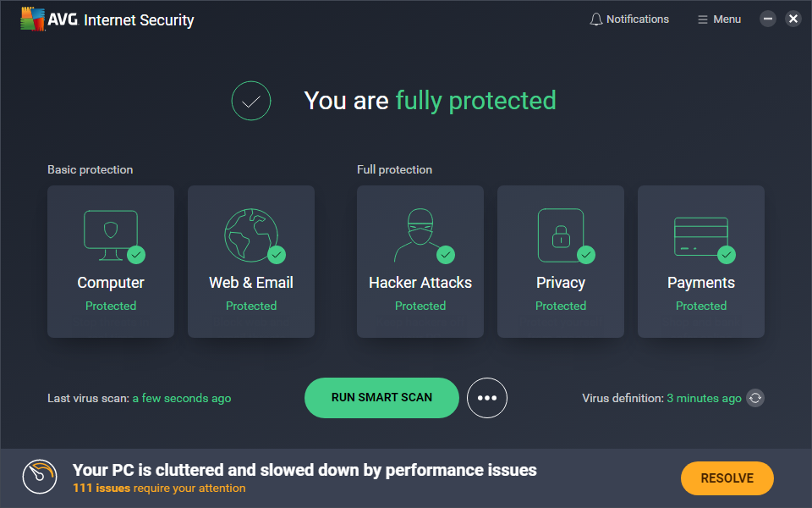Open the Payments Protected status label
The height and width of the screenshot is (508, 812).
700,306
